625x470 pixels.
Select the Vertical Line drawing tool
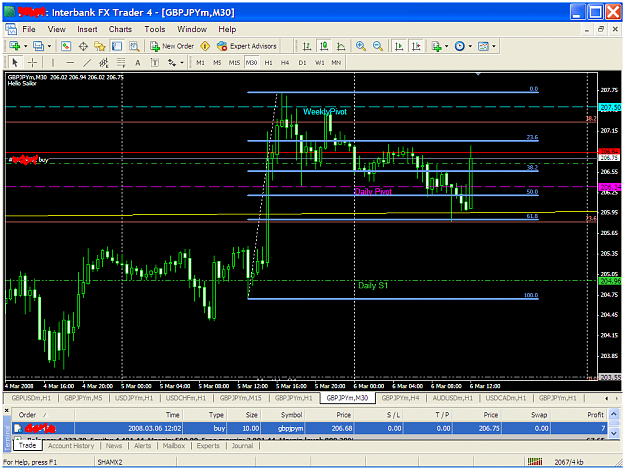pyautogui.click(x=53, y=63)
